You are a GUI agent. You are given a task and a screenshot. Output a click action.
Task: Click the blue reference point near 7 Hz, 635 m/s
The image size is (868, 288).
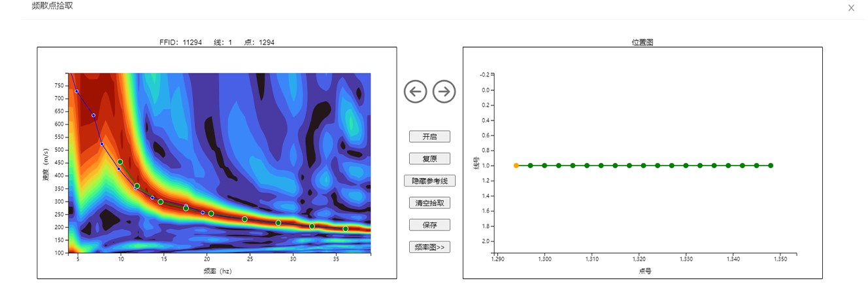pos(93,115)
